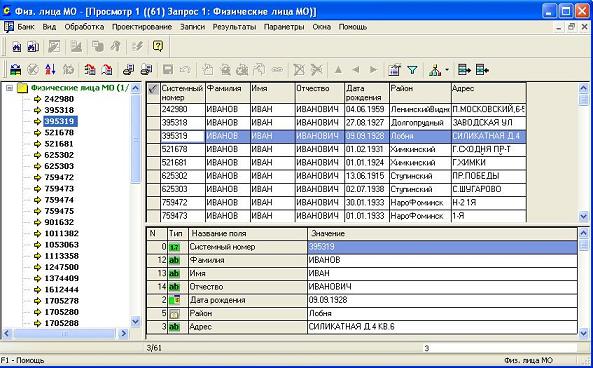593x368 pixels.
Task: Click the СИЛИКАТНАЯ Д.4 КВ.6 address value
Action: tap(442, 327)
